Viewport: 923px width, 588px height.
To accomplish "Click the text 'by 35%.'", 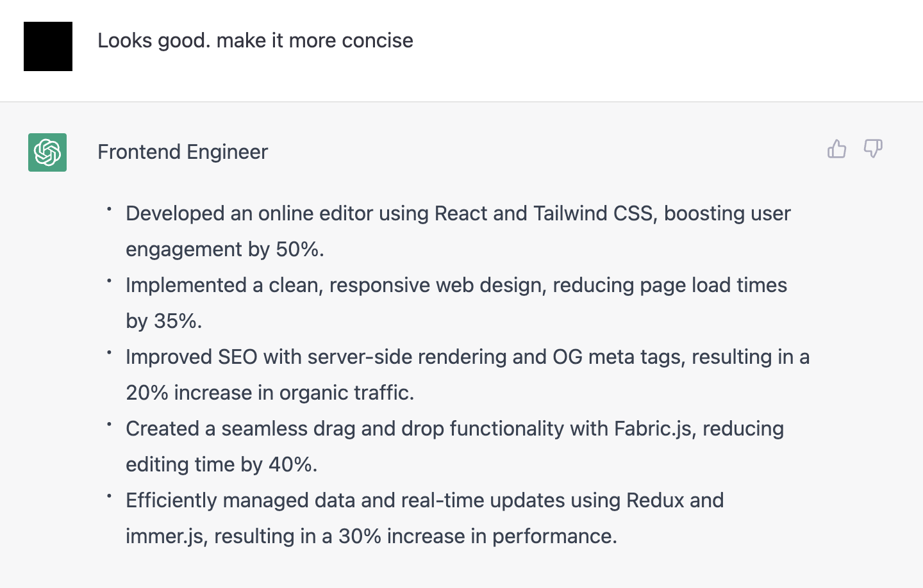I will tap(164, 321).
